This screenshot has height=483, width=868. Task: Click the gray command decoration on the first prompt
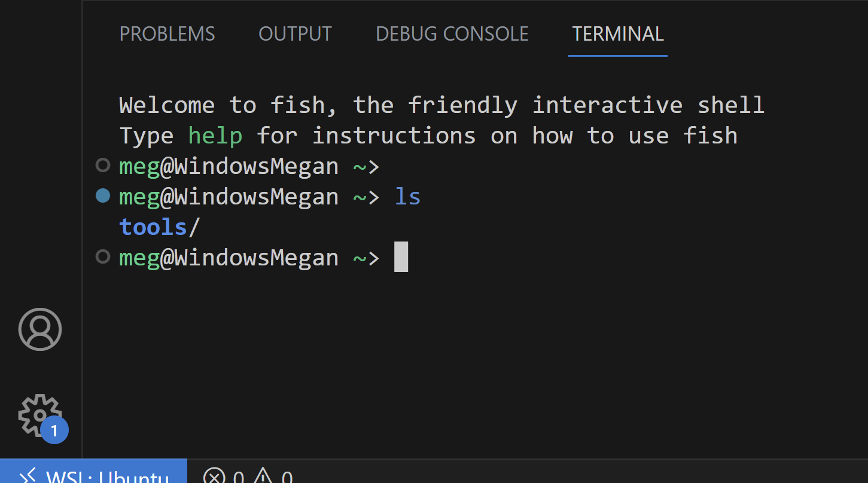[x=102, y=166]
